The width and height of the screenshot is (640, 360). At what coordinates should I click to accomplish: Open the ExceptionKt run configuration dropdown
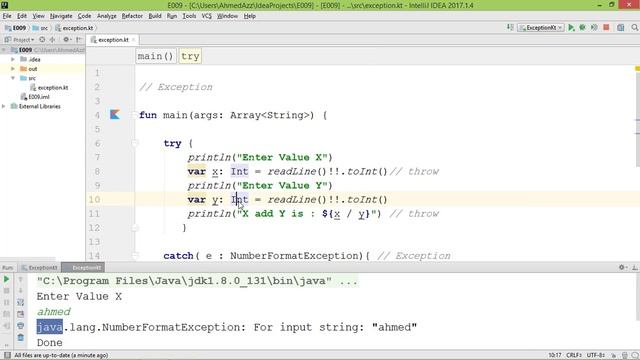(x=541, y=27)
